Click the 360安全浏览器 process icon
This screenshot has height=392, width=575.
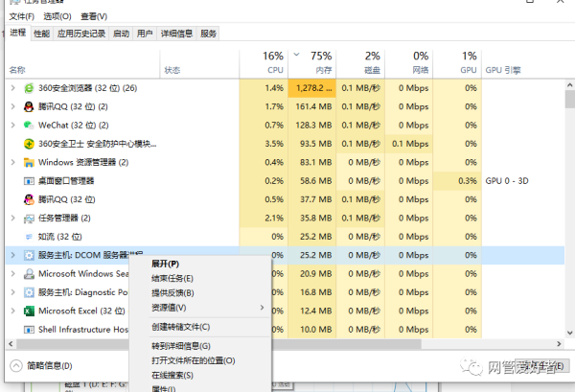click(29, 88)
